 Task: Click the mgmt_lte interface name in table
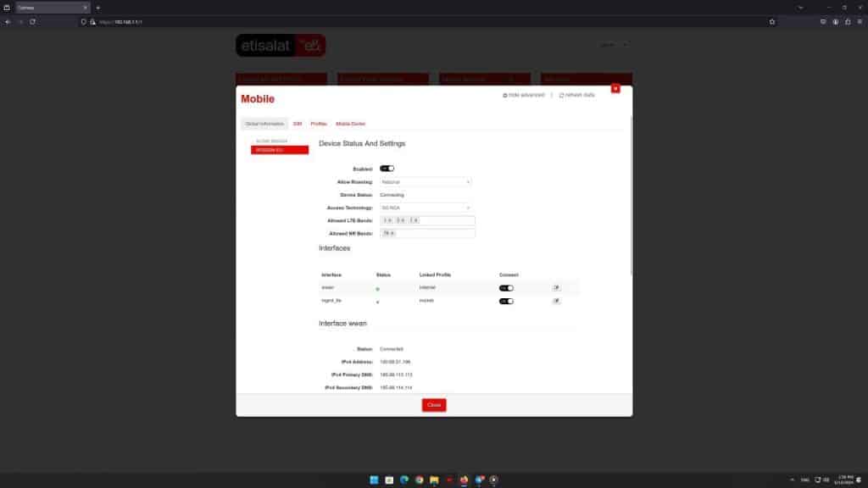pos(331,301)
